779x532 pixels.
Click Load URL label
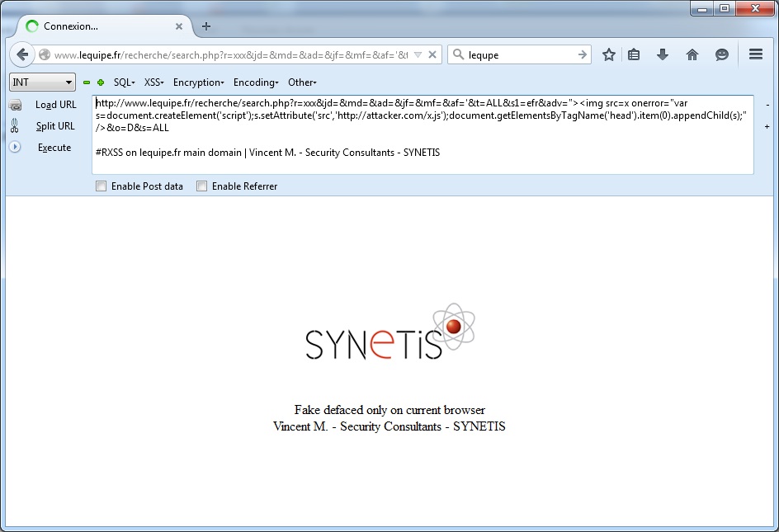[55, 105]
